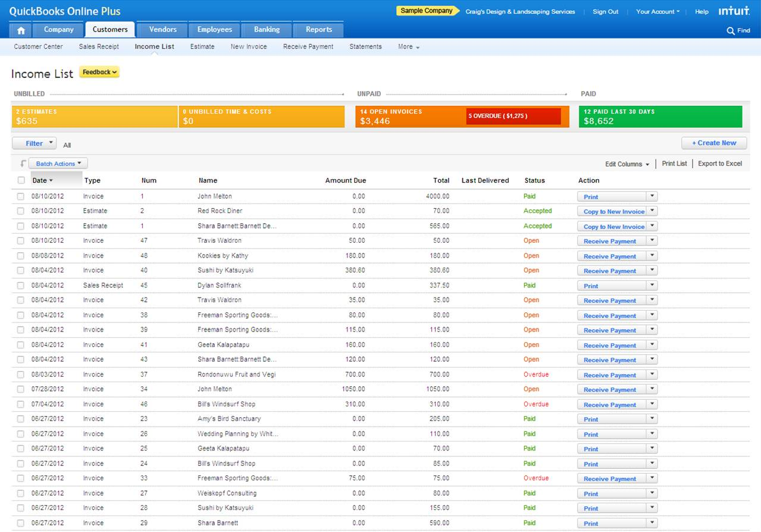Select the Estimate submenu item
This screenshot has width=761, height=532.
pos(202,46)
